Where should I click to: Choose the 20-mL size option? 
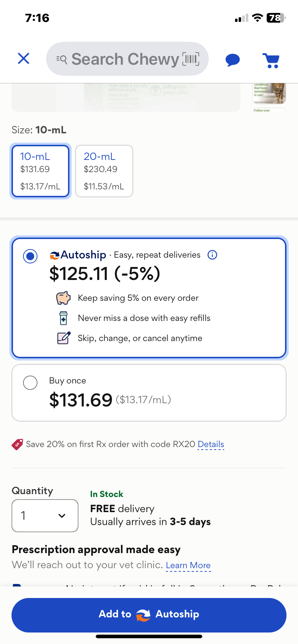point(104,171)
